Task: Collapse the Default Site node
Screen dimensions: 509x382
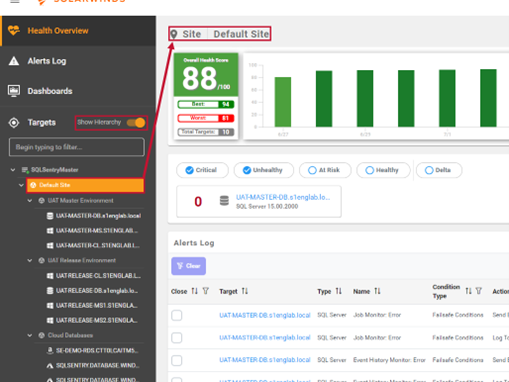Action: (x=21, y=185)
